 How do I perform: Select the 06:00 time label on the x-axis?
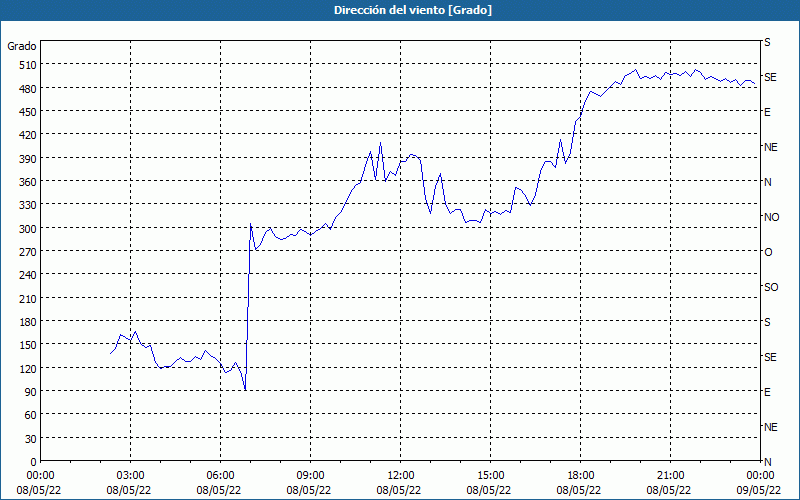point(219,476)
